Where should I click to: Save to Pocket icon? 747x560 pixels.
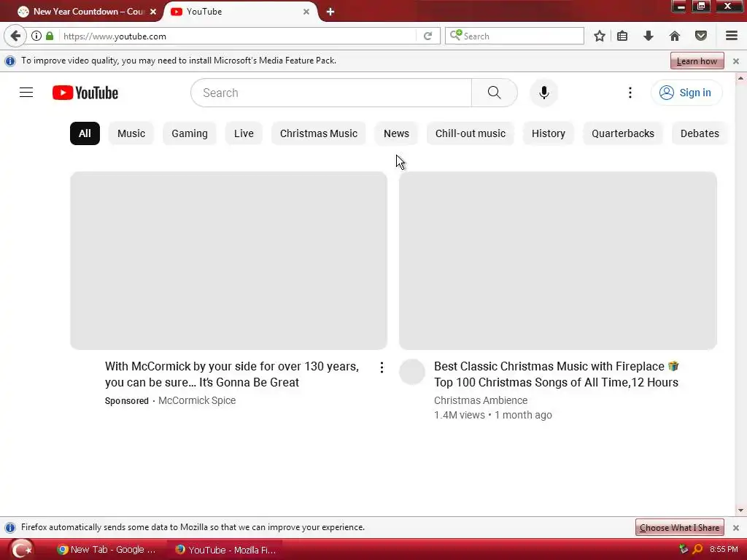(x=700, y=36)
